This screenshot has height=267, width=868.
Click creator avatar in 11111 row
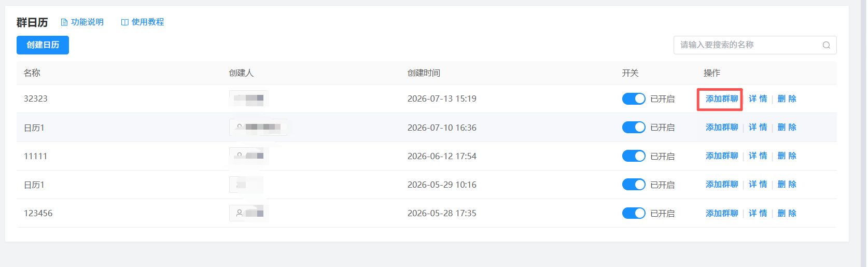(240, 156)
